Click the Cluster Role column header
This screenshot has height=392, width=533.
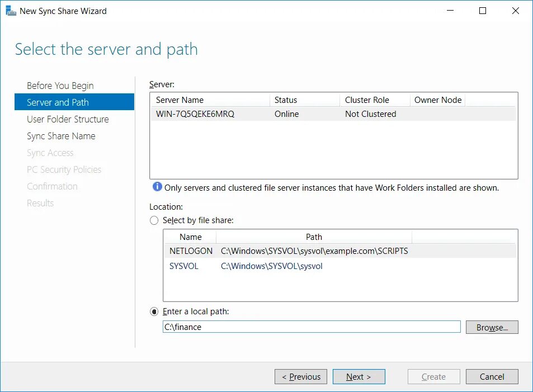point(375,100)
